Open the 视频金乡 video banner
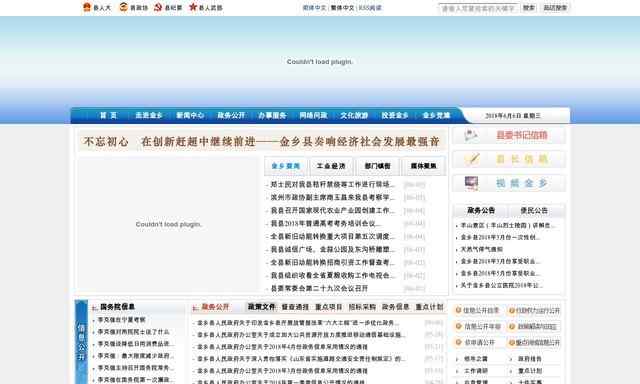 pos(509,183)
